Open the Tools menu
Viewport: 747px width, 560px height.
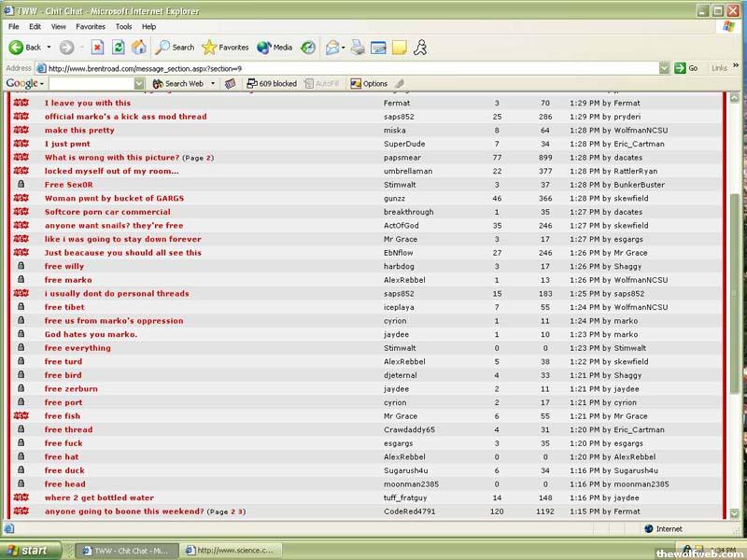click(x=123, y=27)
